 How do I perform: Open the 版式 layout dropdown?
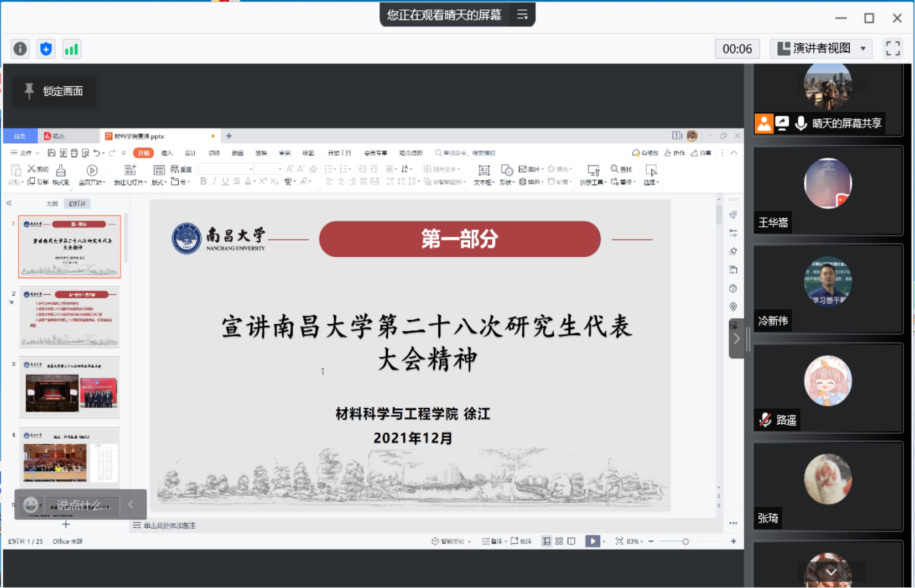pos(159,182)
